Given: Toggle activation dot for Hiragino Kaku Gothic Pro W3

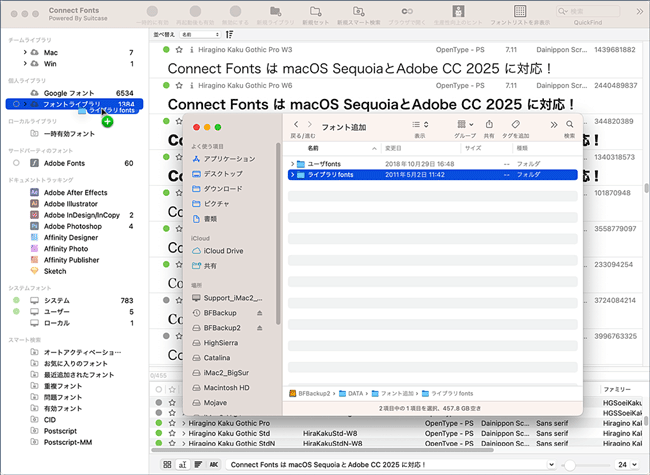Looking at the screenshot, I should (166, 50).
